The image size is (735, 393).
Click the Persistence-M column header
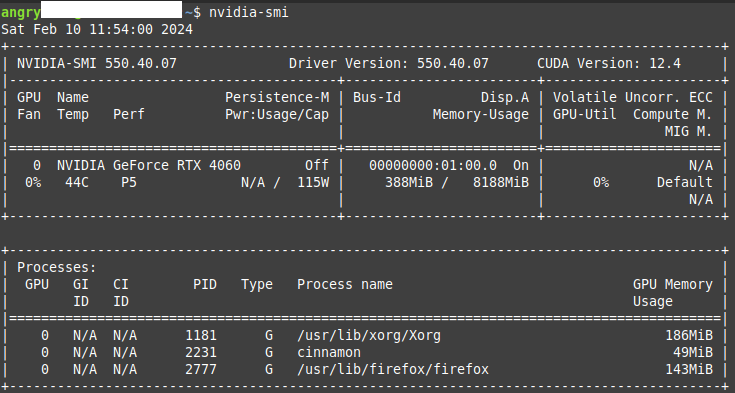(277, 97)
